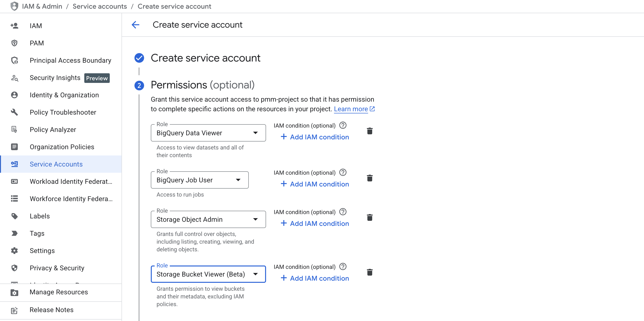Navigate to Service accounts breadcrumb
This screenshot has width=644, height=321.
pos(99,6)
